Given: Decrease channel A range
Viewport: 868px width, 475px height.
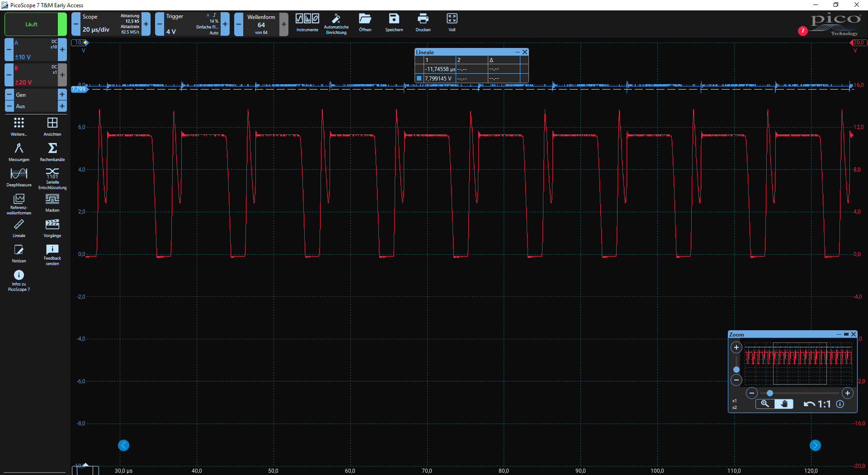Looking at the screenshot, I should (9, 50).
